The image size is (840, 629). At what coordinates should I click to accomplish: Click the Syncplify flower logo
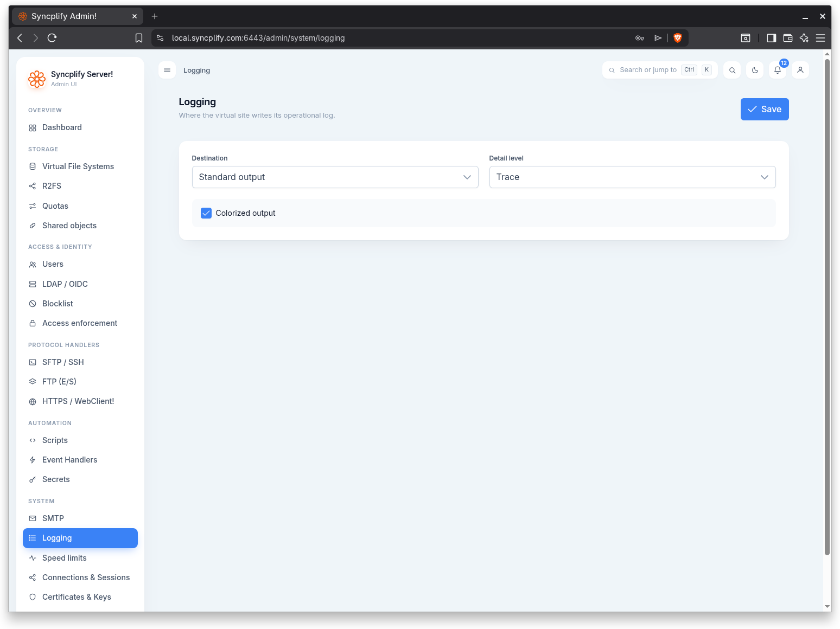tap(37, 79)
